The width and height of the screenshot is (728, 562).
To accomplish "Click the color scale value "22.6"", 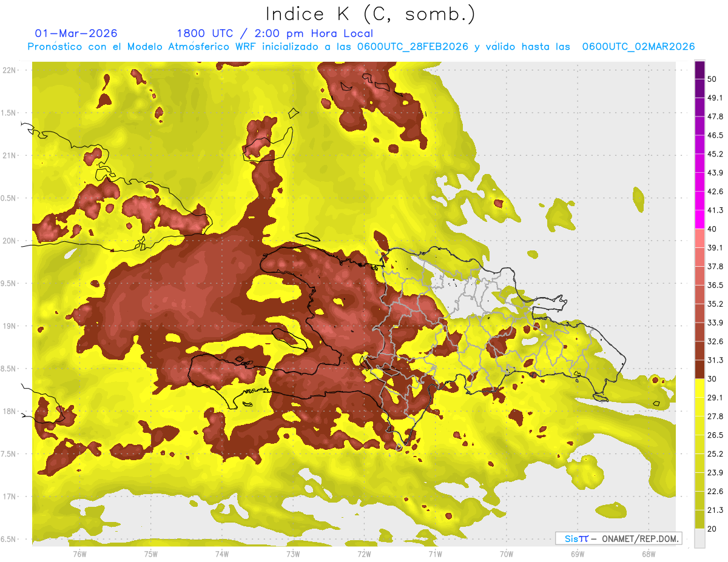I will (715, 492).
